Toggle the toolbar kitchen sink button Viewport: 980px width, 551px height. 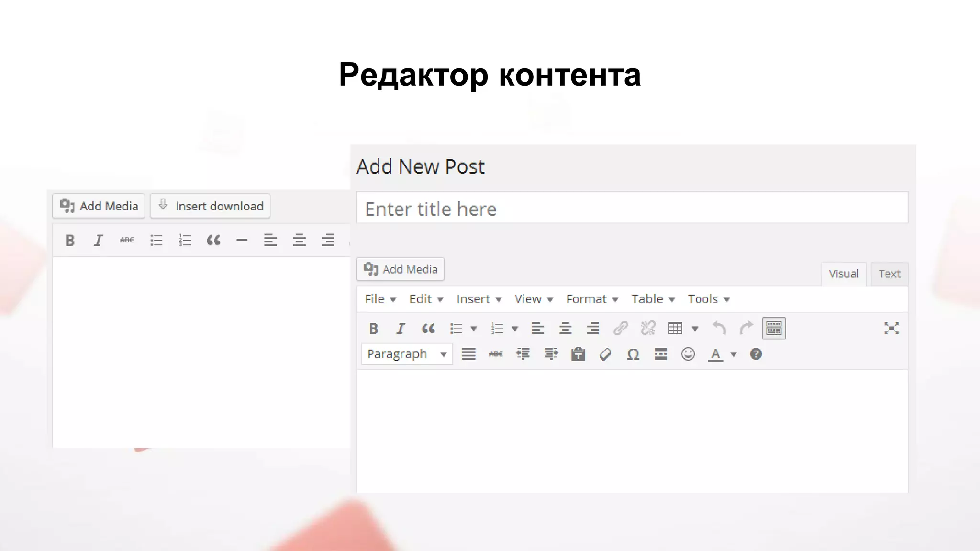click(x=774, y=329)
